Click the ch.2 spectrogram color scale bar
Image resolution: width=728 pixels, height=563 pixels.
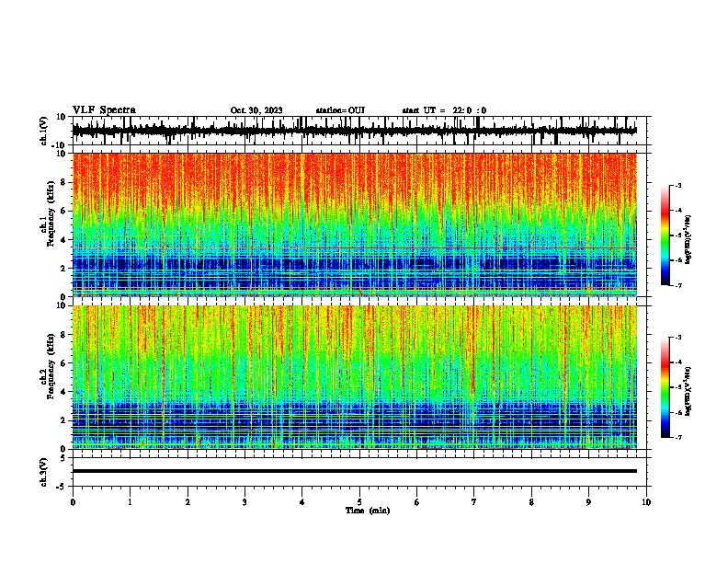tap(665, 387)
